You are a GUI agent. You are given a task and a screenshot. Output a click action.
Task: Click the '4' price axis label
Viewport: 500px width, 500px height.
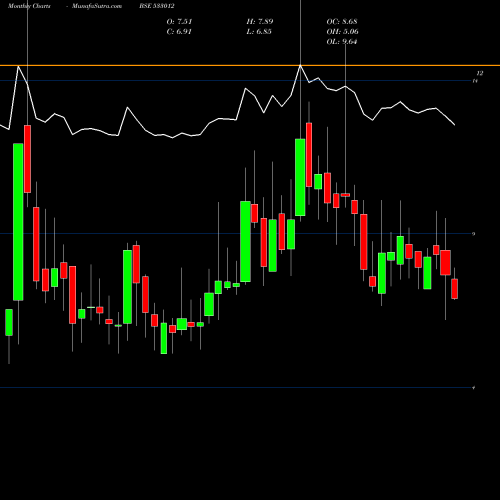pos(474,388)
